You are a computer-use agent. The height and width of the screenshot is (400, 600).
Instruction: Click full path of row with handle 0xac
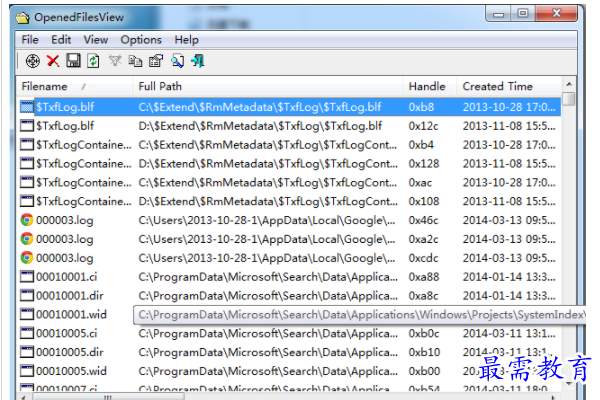click(x=267, y=183)
